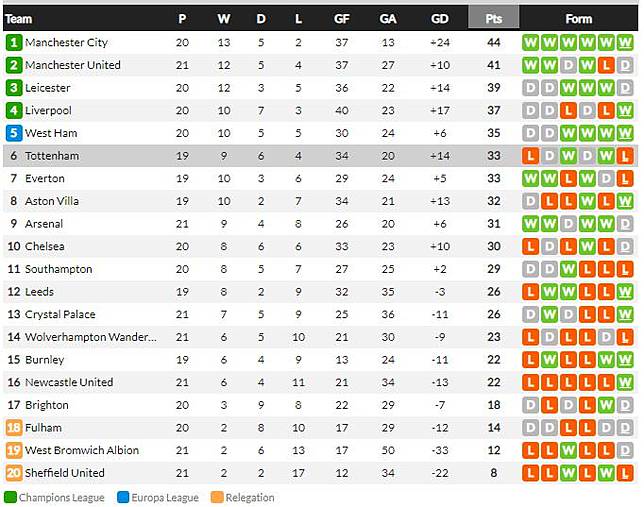
Task: Open the Leicester team link
Action: [x=48, y=88]
